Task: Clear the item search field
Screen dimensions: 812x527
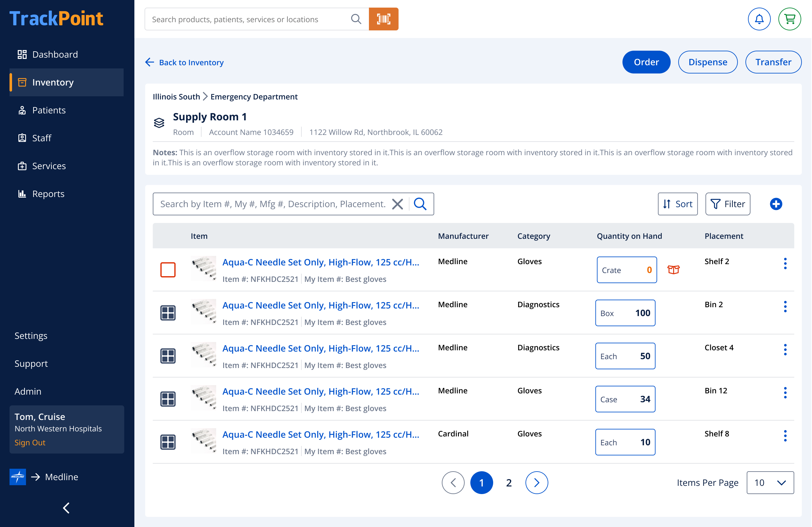Action: coord(397,204)
